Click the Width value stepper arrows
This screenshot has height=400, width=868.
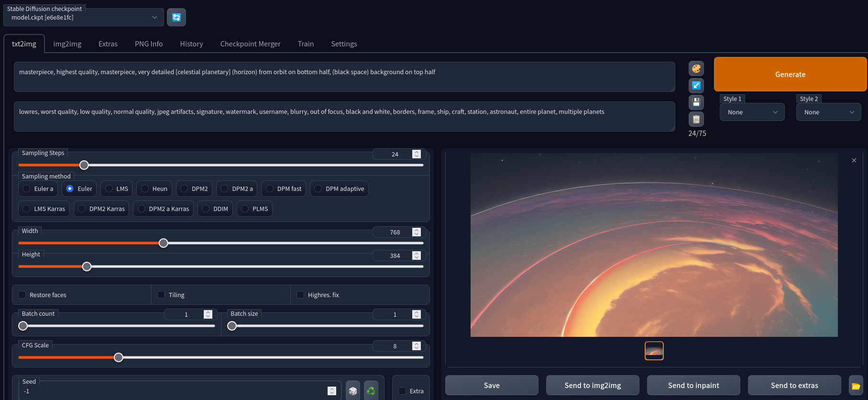[417, 232]
